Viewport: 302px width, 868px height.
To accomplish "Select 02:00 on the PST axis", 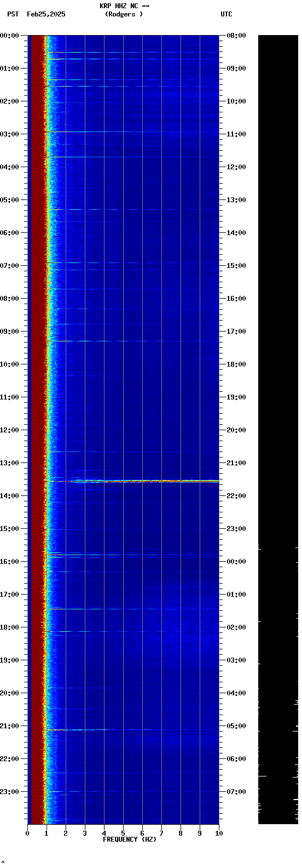I will coord(9,101).
